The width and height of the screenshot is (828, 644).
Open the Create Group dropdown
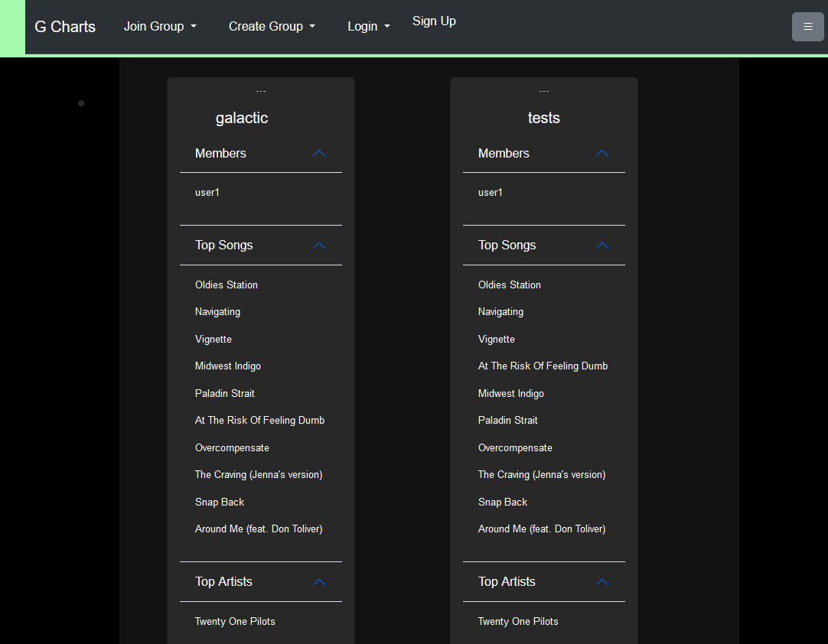[272, 27]
